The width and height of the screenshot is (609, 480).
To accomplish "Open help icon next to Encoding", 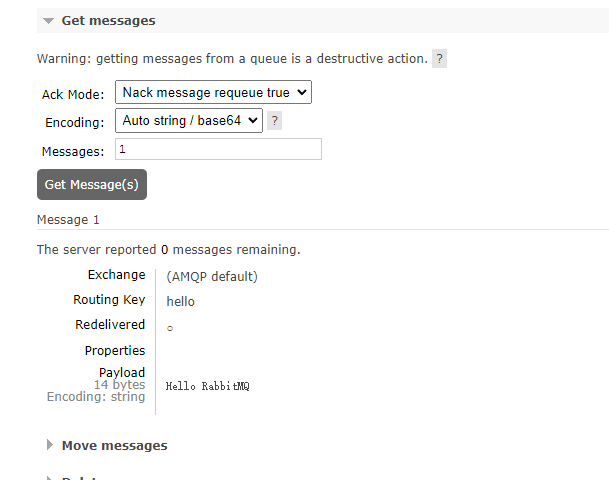I will coord(275,121).
